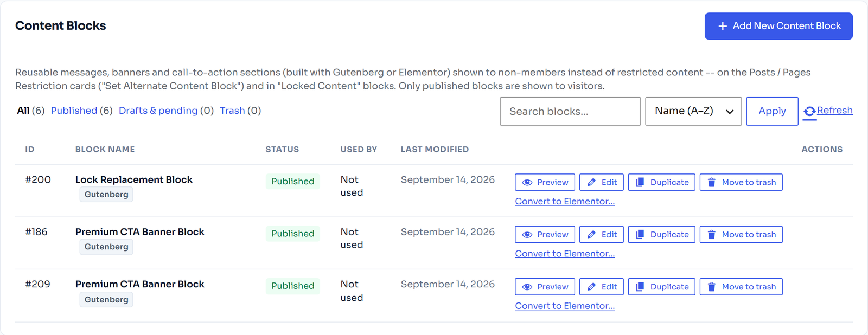Preview block #209
The width and height of the screenshot is (868, 335).
tap(545, 287)
